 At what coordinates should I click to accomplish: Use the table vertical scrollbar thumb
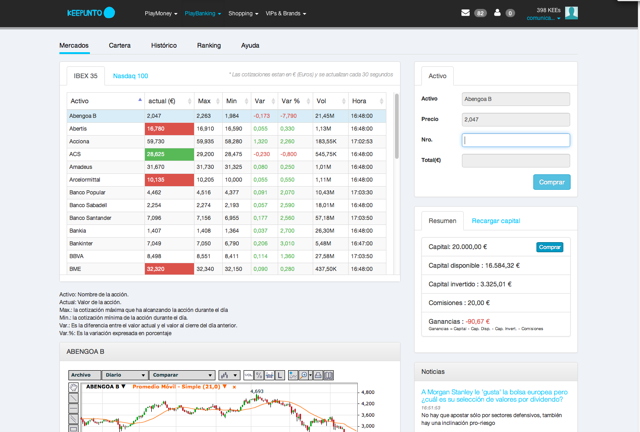397,126
